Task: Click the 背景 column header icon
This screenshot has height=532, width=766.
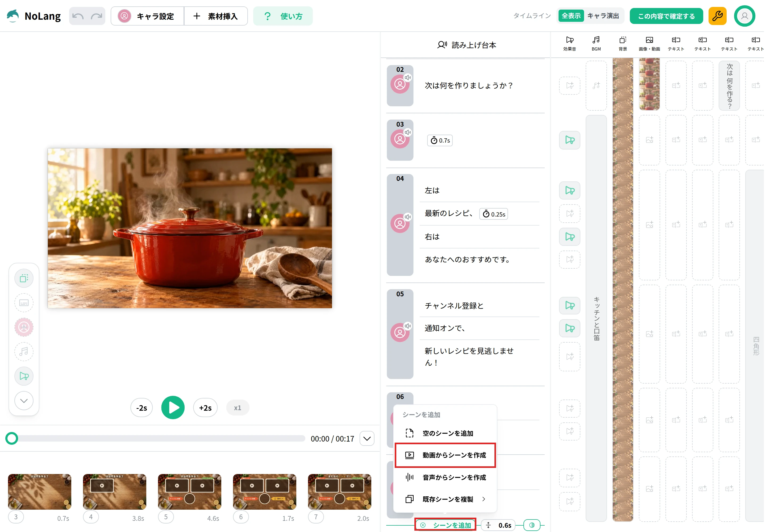Action: [x=623, y=40]
